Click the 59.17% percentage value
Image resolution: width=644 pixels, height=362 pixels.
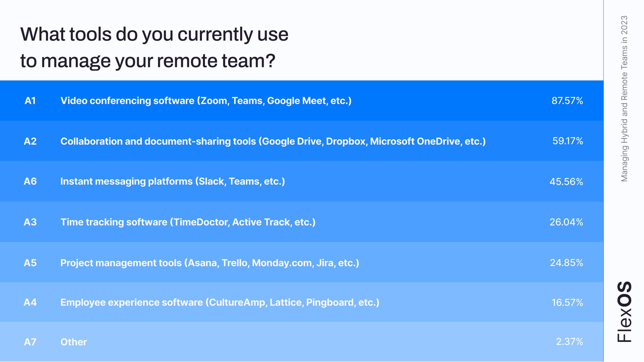[x=568, y=141]
